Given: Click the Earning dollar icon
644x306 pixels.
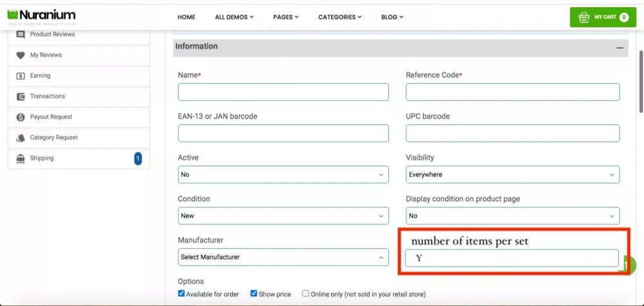Looking at the screenshot, I should coord(21,76).
